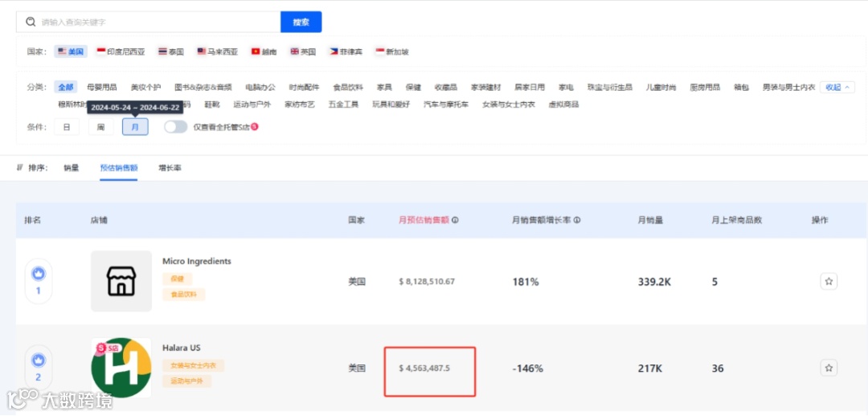
Task: Sort by 销量 tab
Action: click(72, 167)
